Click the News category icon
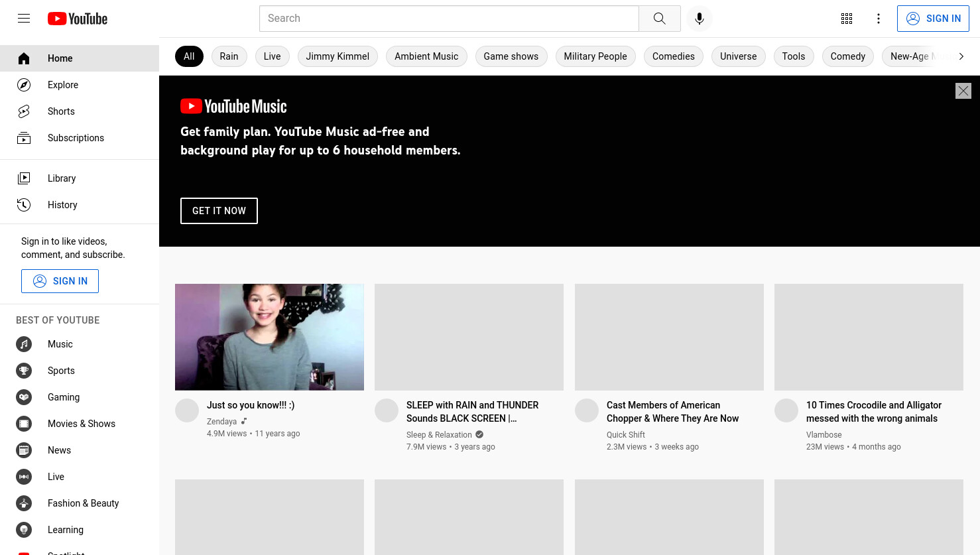Screen dimensions: 980x555 click(24, 450)
